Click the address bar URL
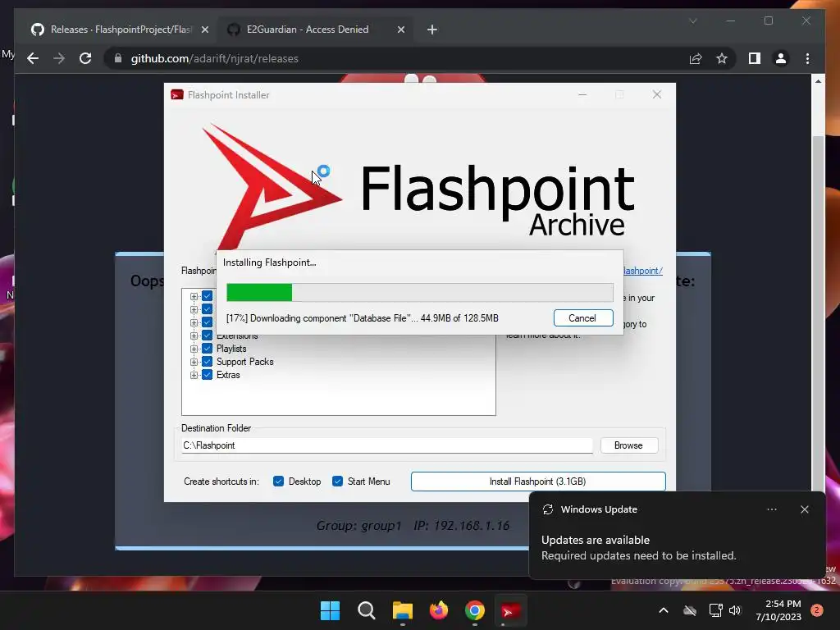The width and height of the screenshot is (840, 630). click(x=214, y=58)
